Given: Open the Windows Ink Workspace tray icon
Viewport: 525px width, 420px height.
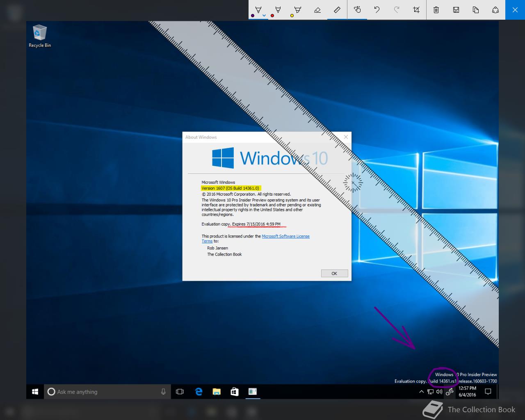Looking at the screenshot, I should 450,392.
